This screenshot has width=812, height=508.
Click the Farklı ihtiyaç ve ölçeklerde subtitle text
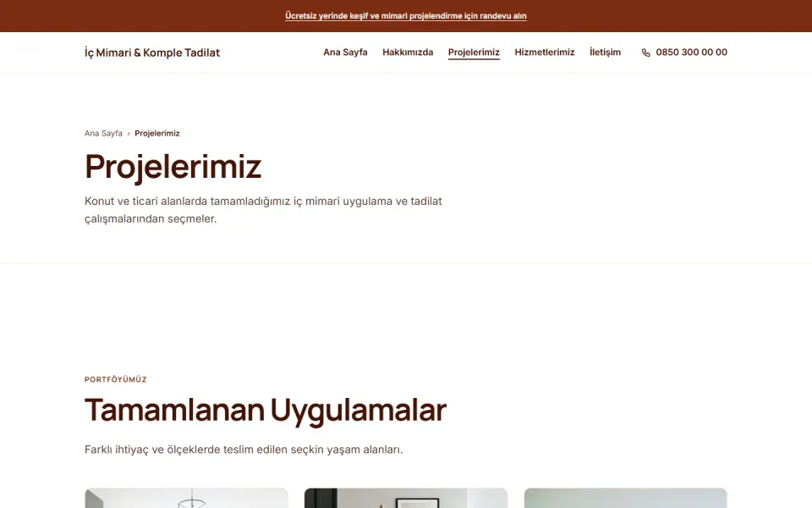(x=244, y=450)
